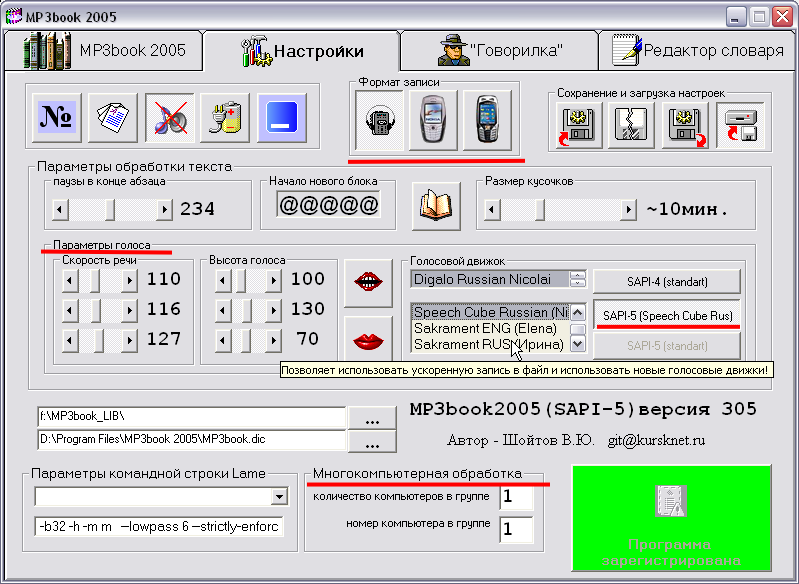Click the closed red lips icon
Viewport: 799px width, 584px height.
click(x=368, y=338)
